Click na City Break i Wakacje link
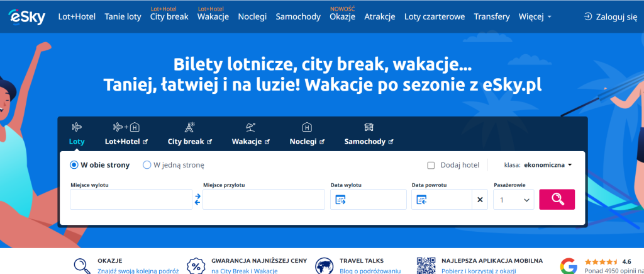The image size is (644, 274). [245, 271]
